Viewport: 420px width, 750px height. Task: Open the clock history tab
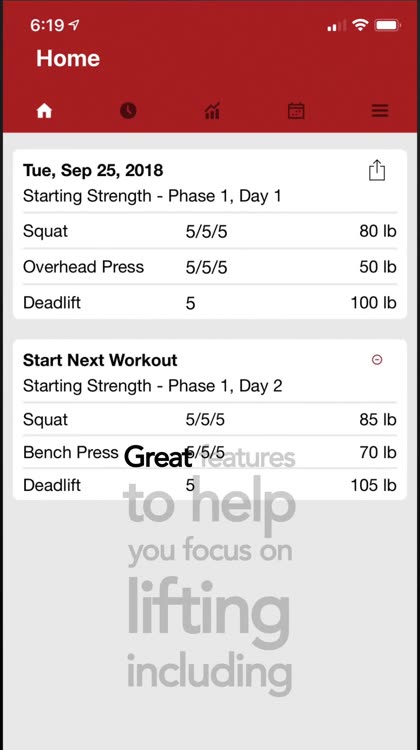click(128, 111)
